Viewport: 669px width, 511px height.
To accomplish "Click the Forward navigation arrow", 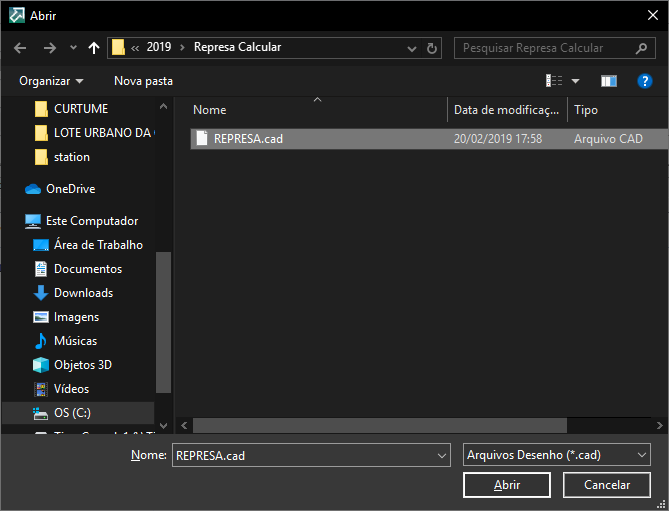I will tap(49, 48).
